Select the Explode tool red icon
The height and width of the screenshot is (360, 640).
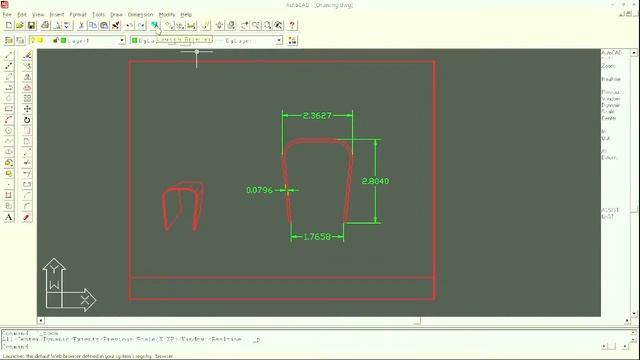27,217
